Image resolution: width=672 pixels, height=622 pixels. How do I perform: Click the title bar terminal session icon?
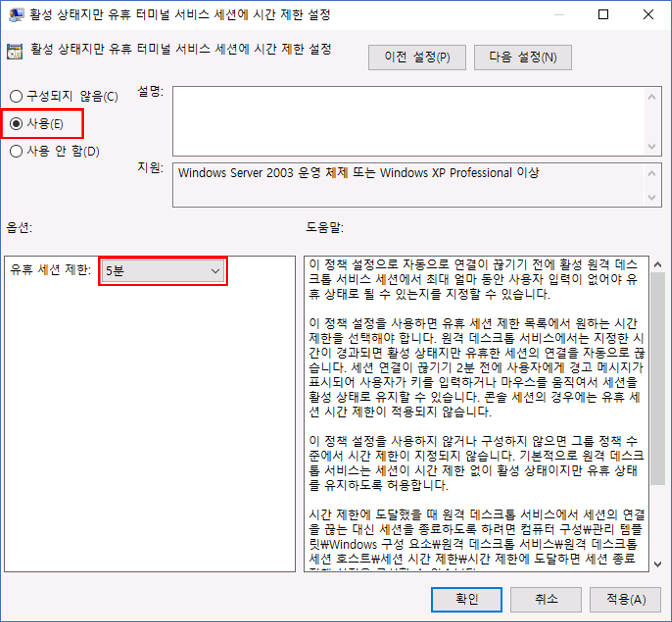16,15
